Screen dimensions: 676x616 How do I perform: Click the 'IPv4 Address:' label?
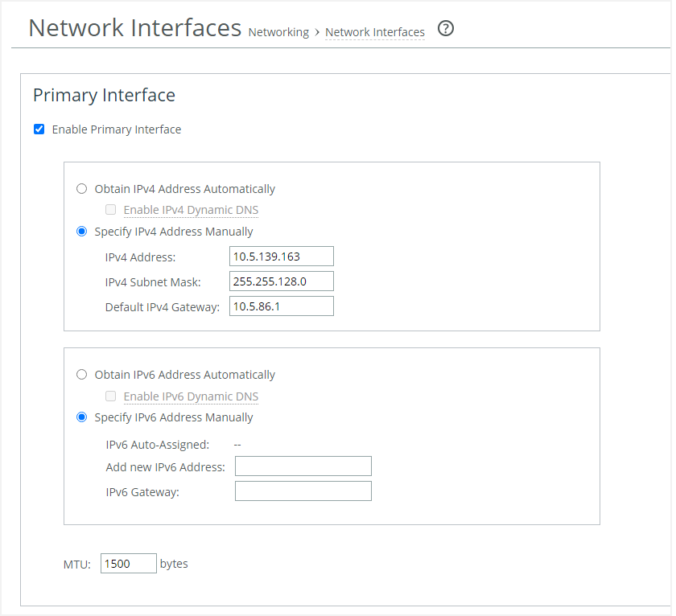coord(140,257)
